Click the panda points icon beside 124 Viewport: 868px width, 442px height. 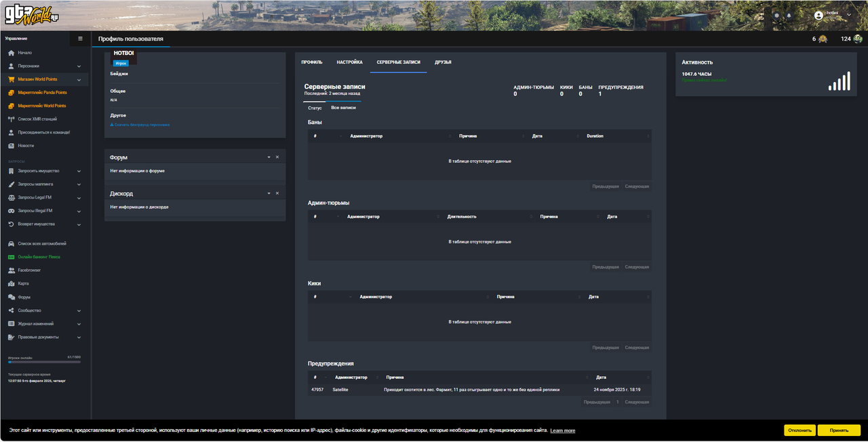pyautogui.click(x=858, y=39)
